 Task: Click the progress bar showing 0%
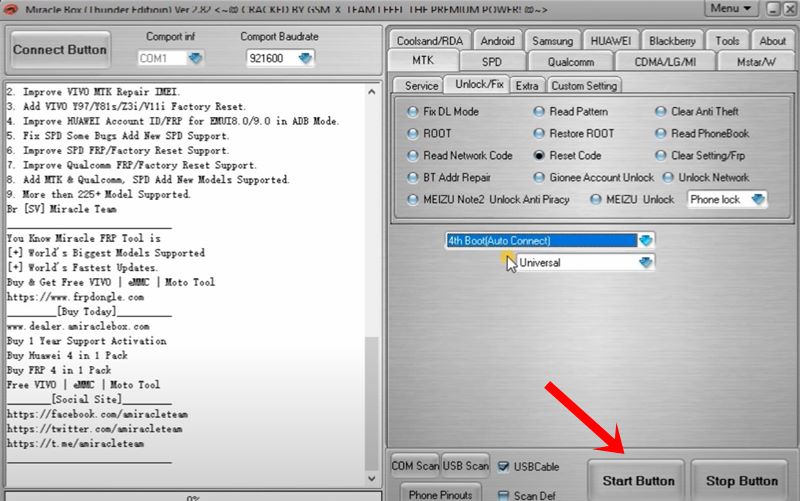193,496
